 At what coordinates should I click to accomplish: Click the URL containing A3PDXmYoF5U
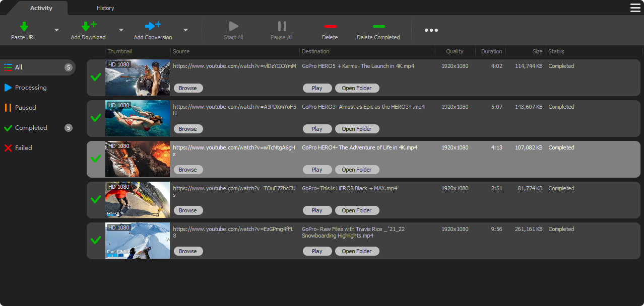235,110
